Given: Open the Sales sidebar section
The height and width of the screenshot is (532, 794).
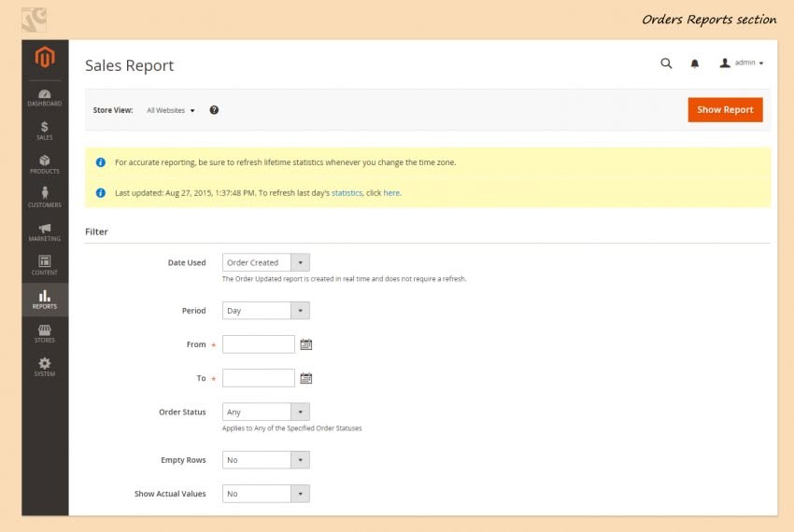Looking at the screenshot, I should [45, 131].
